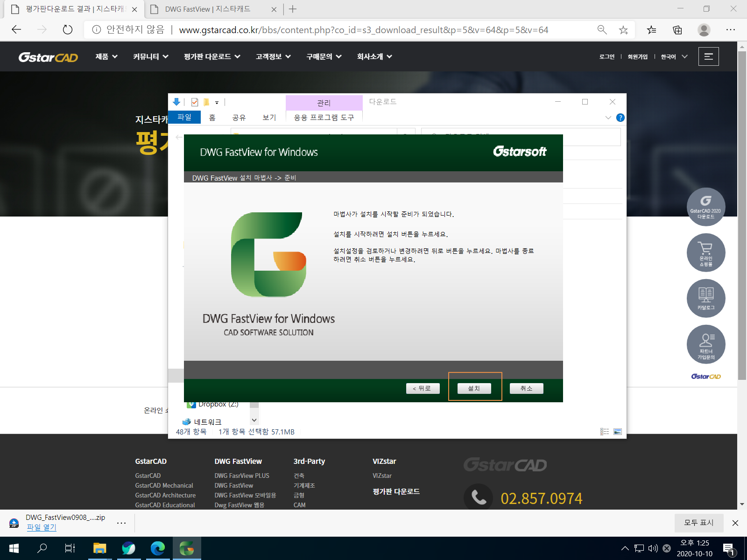Open the 파일 tab in Explorer window
The image size is (747, 560).
pos(184,117)
